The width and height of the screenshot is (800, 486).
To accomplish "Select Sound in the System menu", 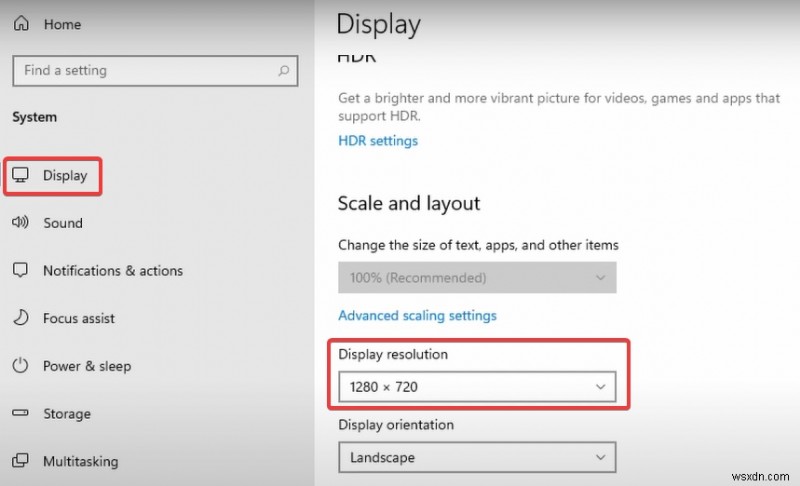I will pos(63,223).
